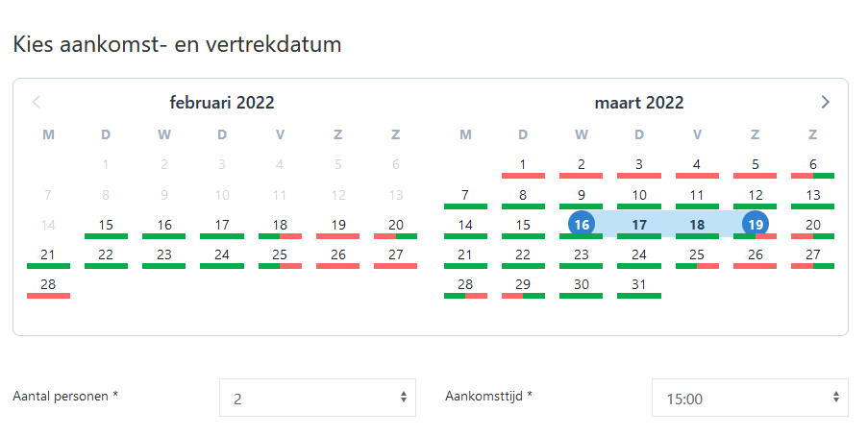Image resolution: width=868 pixels, height=436 pixels.
Task: Choose 10 maart in the calendar
Action: pyautogui.click(x=639, y=195)
